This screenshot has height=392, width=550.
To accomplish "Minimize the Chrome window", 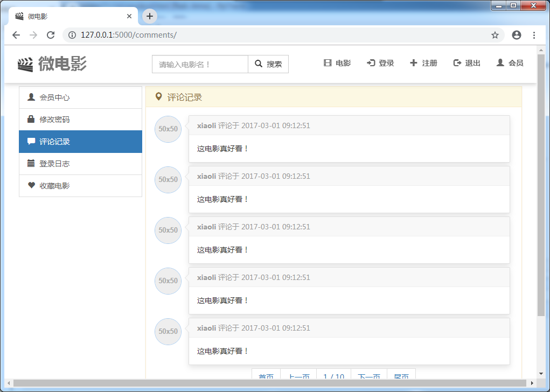I will 498,5.
